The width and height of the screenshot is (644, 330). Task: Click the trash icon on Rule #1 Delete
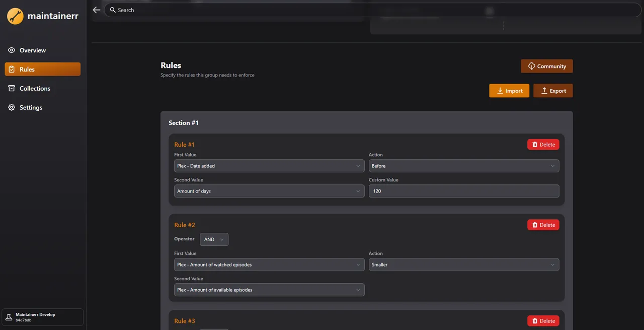(535, 144)
